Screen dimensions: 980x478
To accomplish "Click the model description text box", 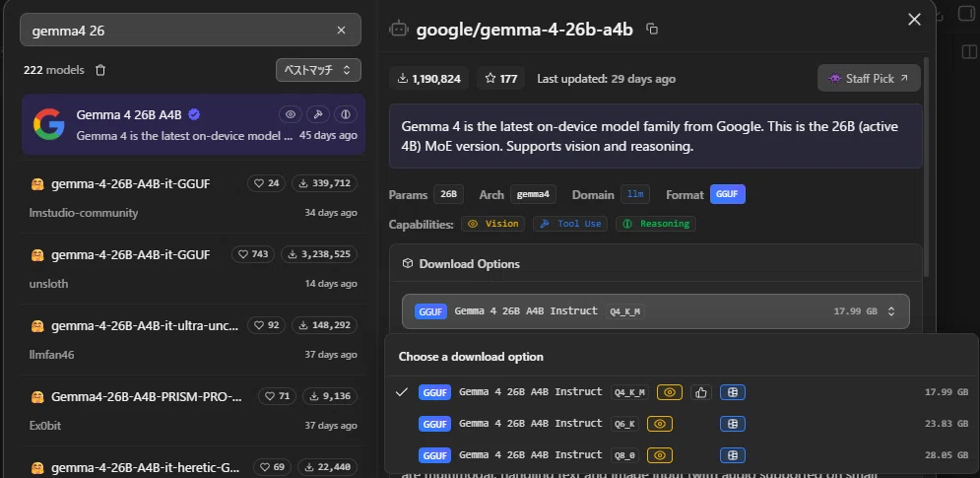I will click(656, 136).
